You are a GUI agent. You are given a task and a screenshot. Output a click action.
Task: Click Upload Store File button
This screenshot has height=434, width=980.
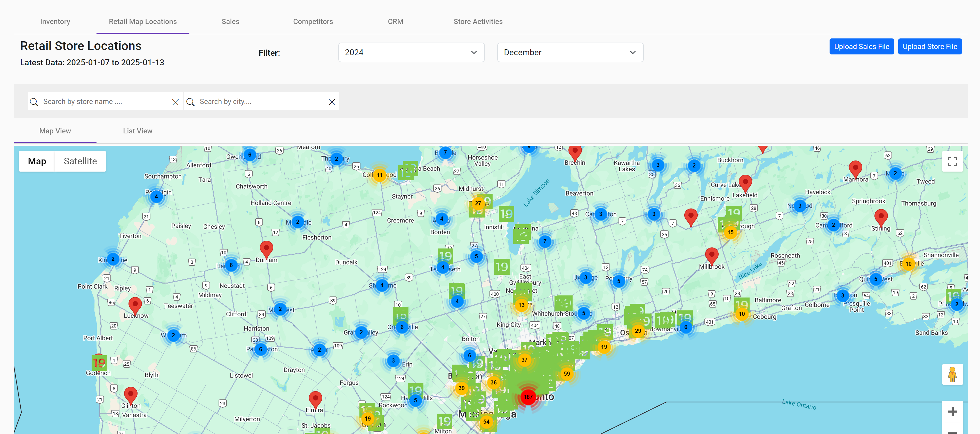tap(929, 46)
